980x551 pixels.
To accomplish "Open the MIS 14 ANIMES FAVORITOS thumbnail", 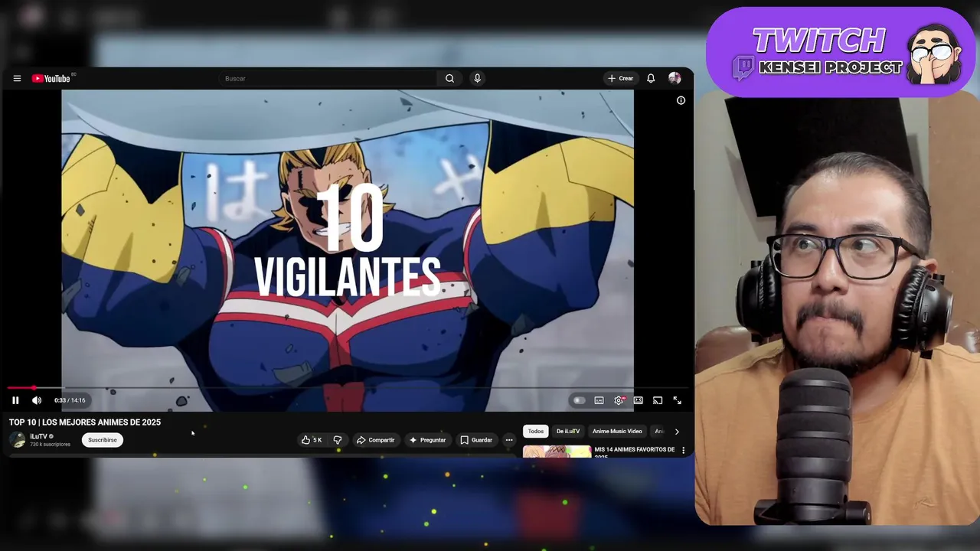I will 557,452.
